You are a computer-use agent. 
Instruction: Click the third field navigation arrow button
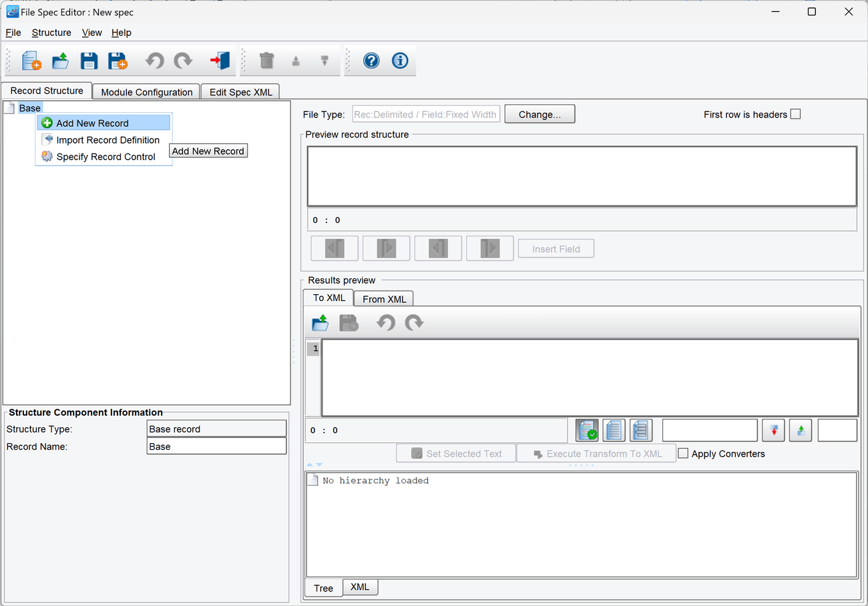click(438, 248)
